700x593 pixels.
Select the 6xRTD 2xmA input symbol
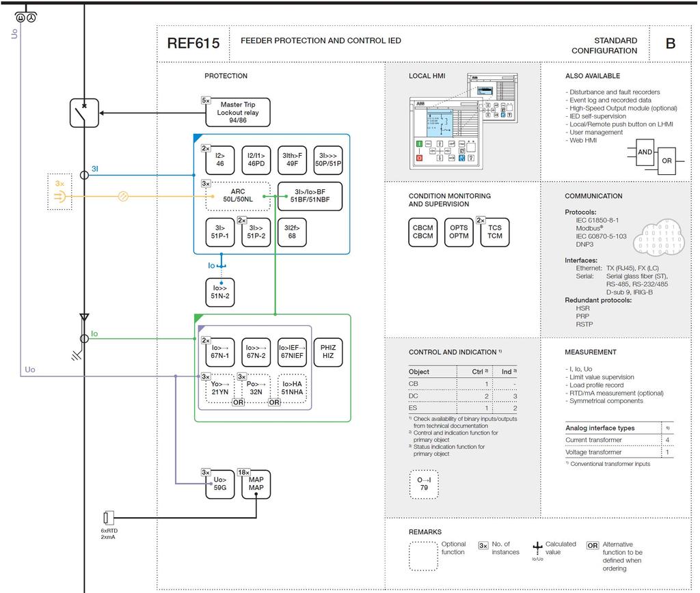(109, 518)
